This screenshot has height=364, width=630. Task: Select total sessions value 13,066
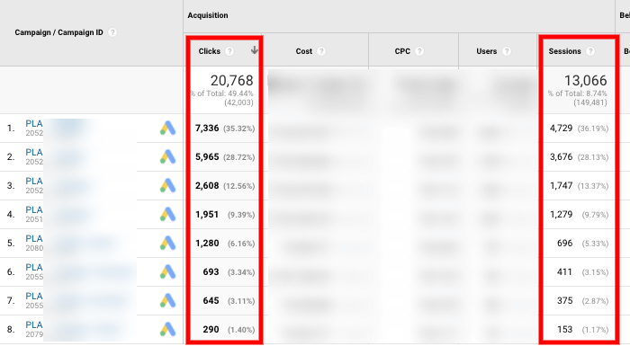(585, 81)
